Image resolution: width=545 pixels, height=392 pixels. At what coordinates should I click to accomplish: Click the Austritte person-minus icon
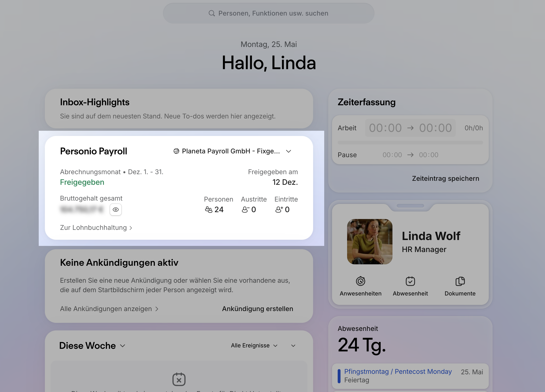245,210
